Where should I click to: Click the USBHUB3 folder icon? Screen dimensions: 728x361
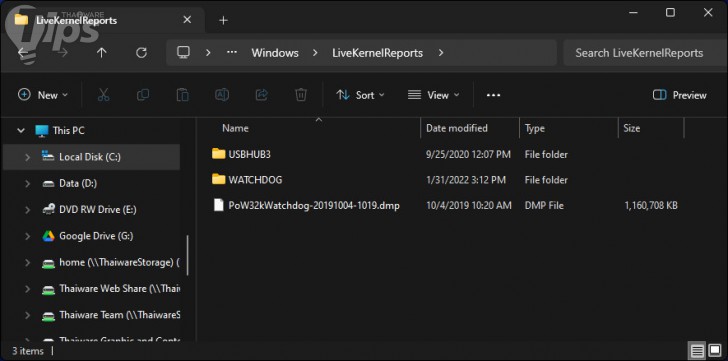coord(218,154)
